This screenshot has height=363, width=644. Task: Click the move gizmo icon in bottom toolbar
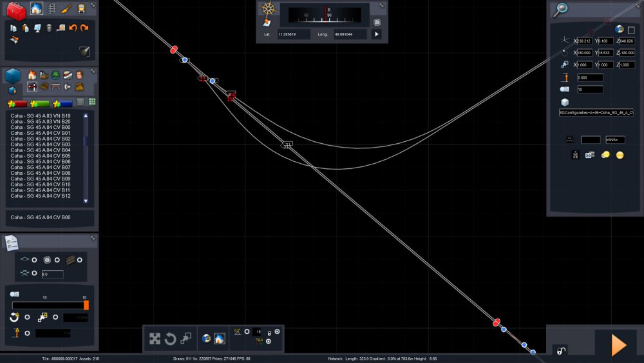point(155,338)
